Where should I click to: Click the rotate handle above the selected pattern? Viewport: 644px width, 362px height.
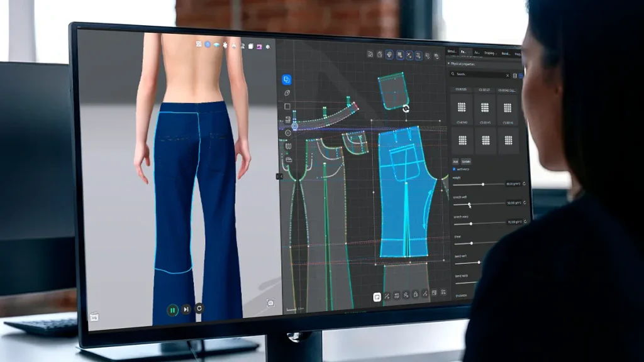[406, 109]
